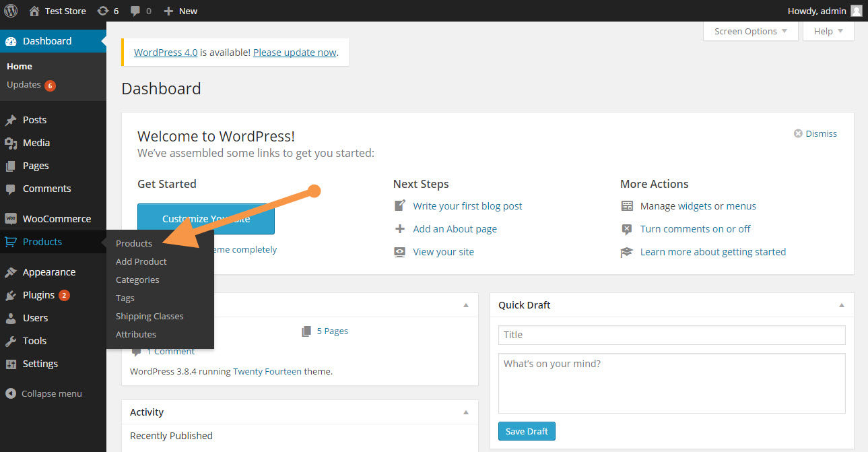Click the Please update now link

tap(294, 52)
